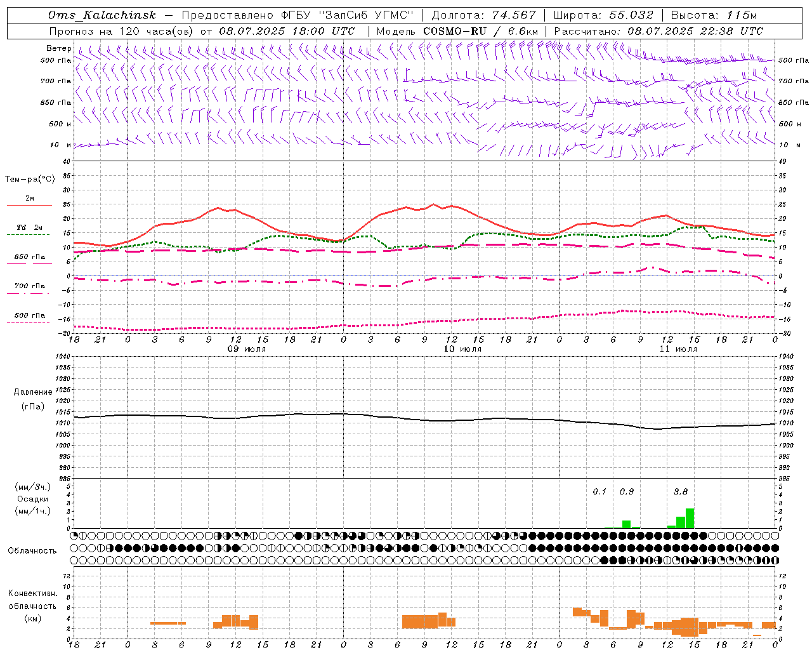Click the 09 июля date label

point(247,349)
